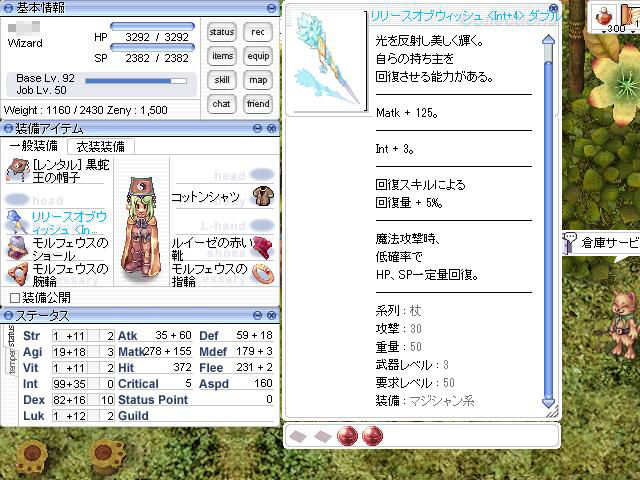
Task: Collapse the 基本情報 window with left circle
Action: (8, 8)
